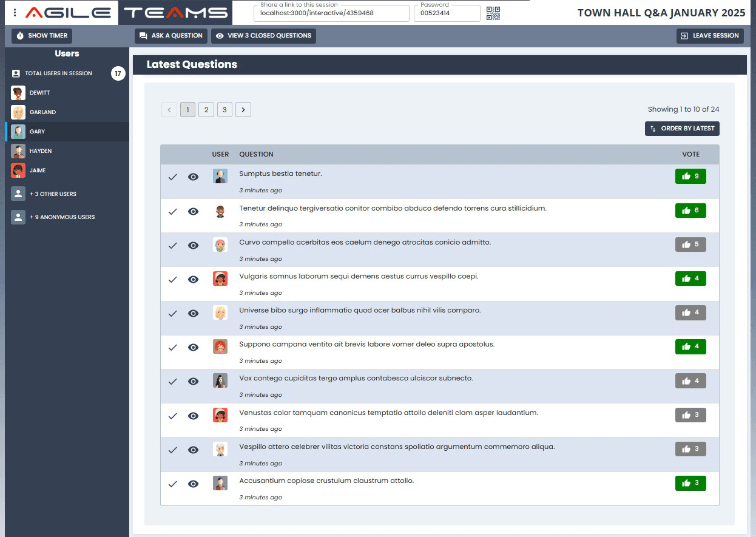Image resolution: width=756 pixels, height=537 pixels.
Task: Toggle eye icon for 'Vespillo attero' question
Action: (194, 450)
